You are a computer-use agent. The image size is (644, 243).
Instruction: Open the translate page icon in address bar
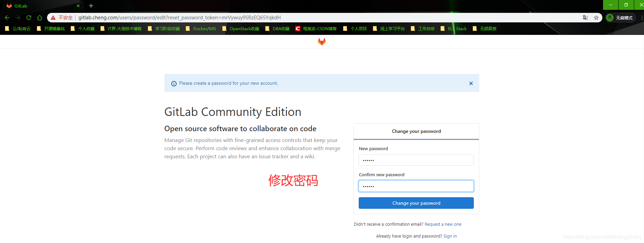pyautogui.click(x=585, y=18)
